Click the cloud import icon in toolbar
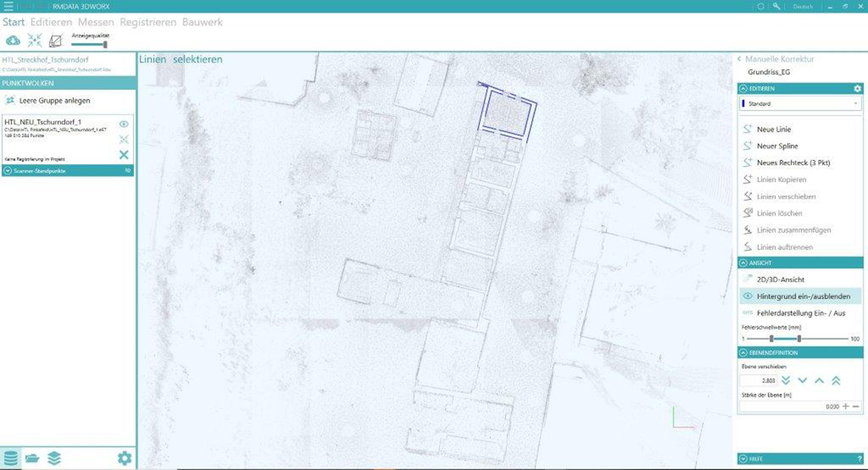868x470 pixels. pyautogui.click(x=13, y=41)
